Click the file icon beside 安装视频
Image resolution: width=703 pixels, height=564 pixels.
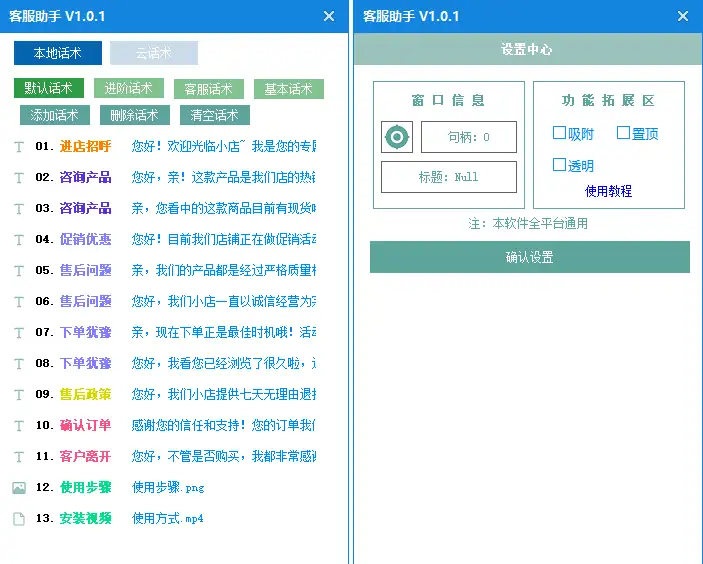19,519
